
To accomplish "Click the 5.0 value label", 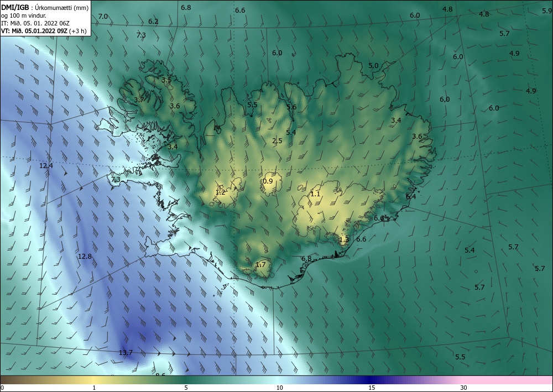I will pyautogui.click(x=373, y=66).
